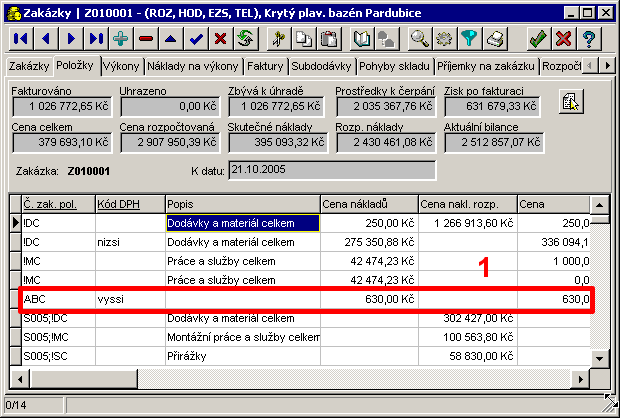
Task: Add new record with plus icon
Action: point(121,39)
